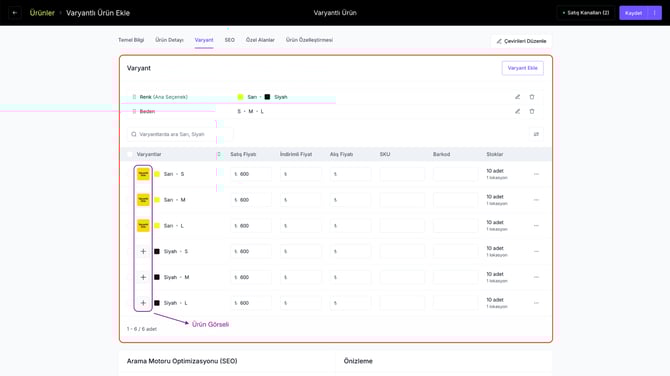Delete the Renk variant option using trash icon
Screen dimensions: 670x376
click(532, 97)
